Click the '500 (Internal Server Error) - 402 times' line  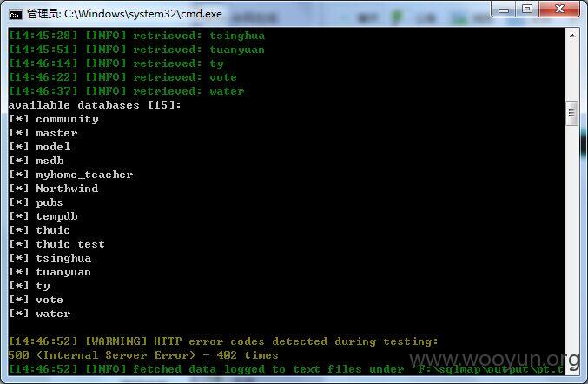(x=143, y=355)
